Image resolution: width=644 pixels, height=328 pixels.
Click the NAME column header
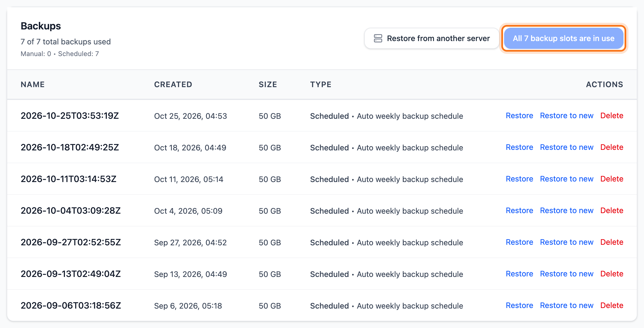(33, 84)
